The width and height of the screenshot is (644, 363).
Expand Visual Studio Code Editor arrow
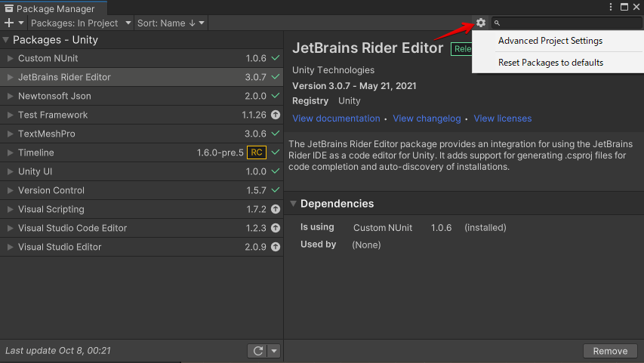tap(11, 229)
